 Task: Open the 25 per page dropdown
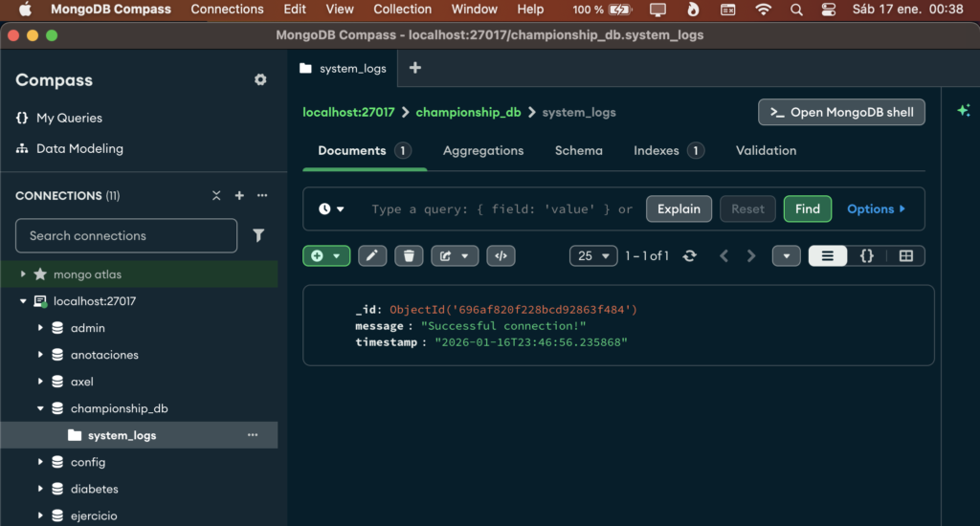(592, 256)
